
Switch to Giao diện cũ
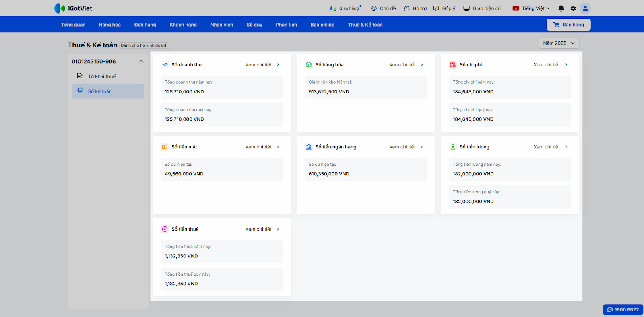pyautogui.click(x=482, y=8)
